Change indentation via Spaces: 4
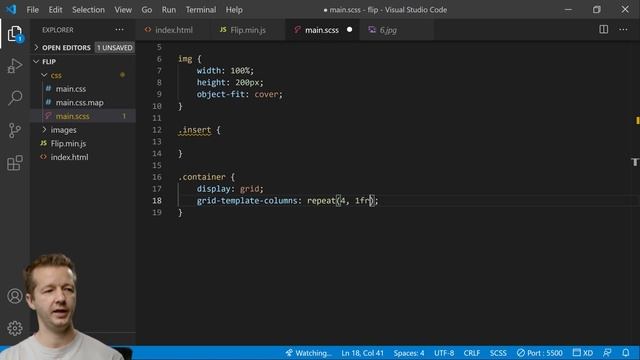 [x=409, y=353]
